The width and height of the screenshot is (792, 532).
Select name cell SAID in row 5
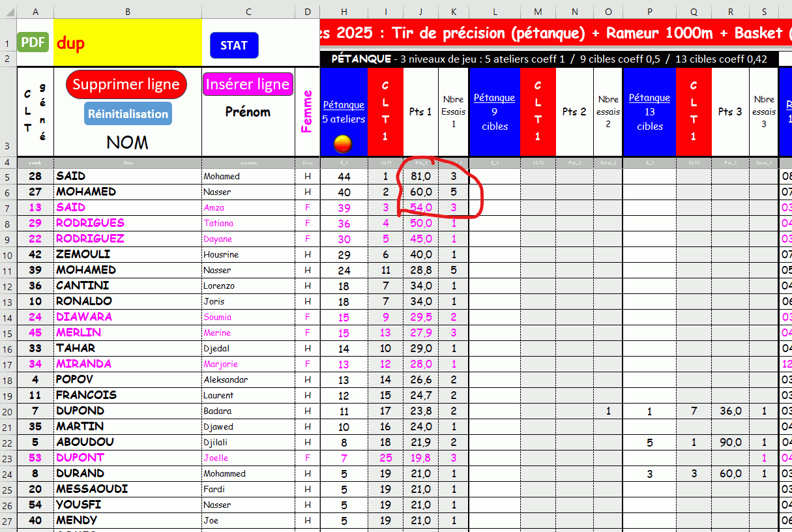tap(128, 176)
